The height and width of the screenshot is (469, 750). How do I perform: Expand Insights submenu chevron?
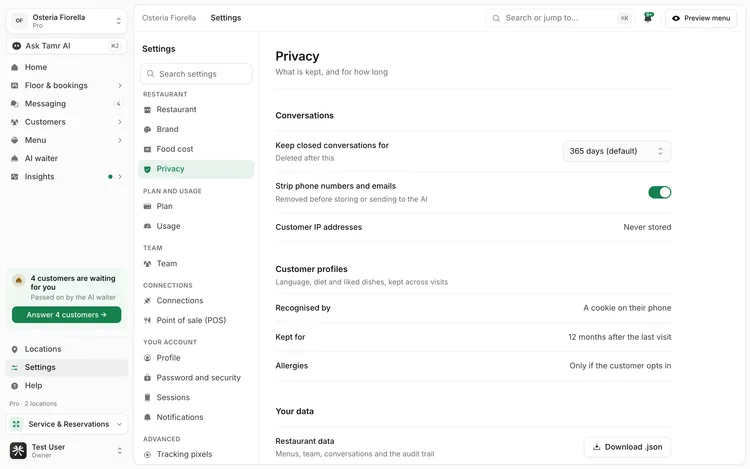click(120, 176)
